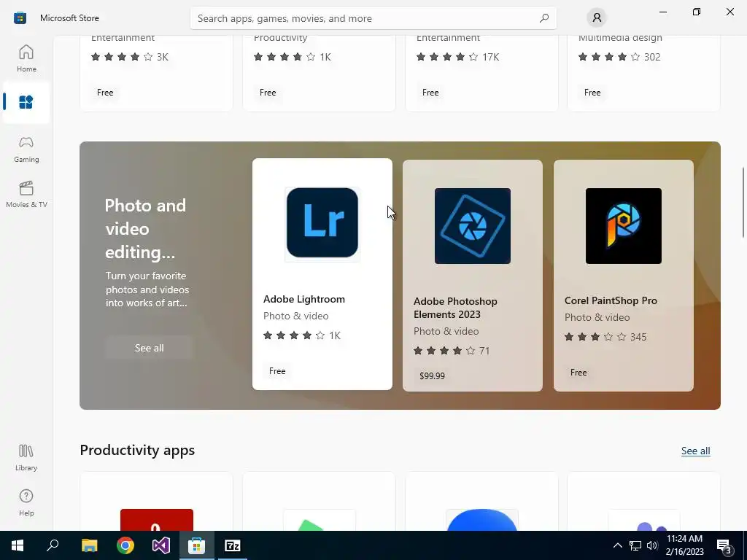Click the Microsoft Store logo icon
Image resolution: width=747 pixels, height=560 pixels.
click(20, 18)
